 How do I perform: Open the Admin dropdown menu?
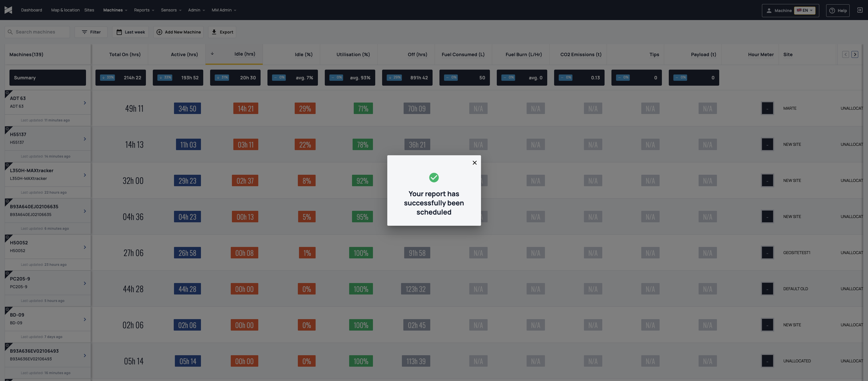(196, 10)
